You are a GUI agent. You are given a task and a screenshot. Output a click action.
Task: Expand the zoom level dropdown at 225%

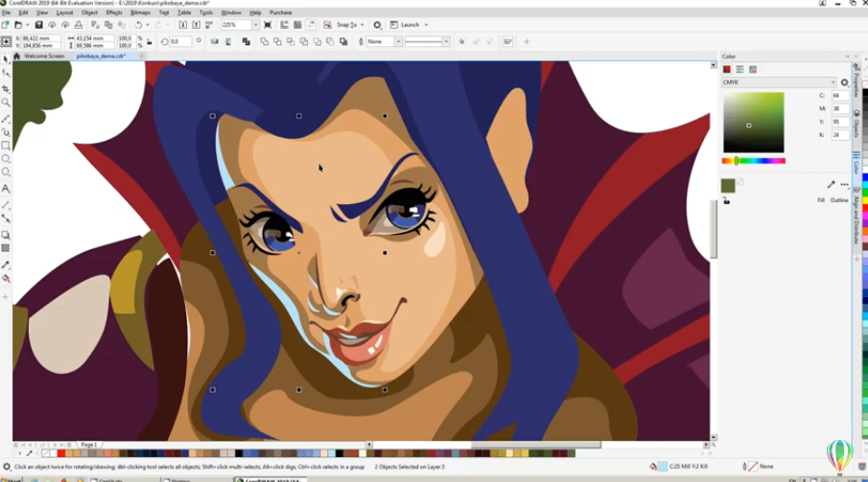click(256, 25)
